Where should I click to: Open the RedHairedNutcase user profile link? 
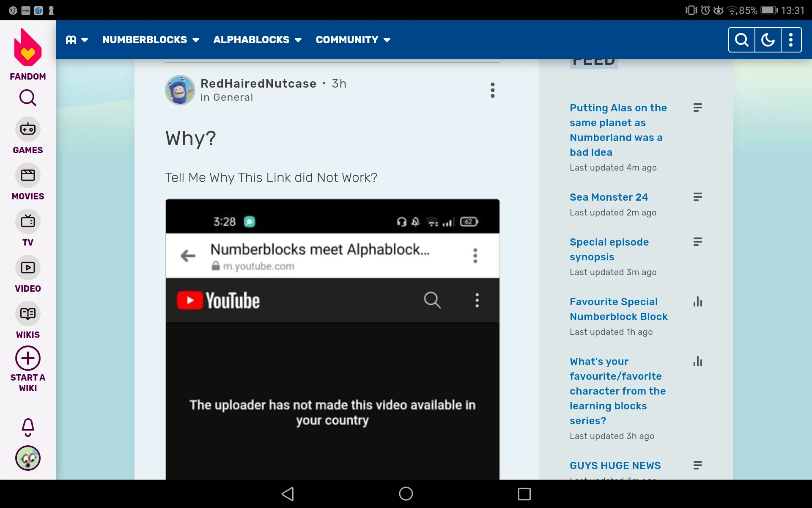point(258,83)
